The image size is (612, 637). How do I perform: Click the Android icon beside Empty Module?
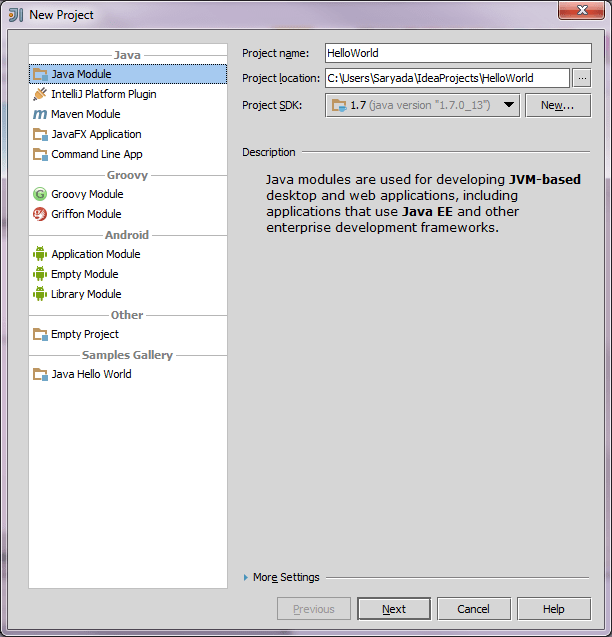click(40, 274)
